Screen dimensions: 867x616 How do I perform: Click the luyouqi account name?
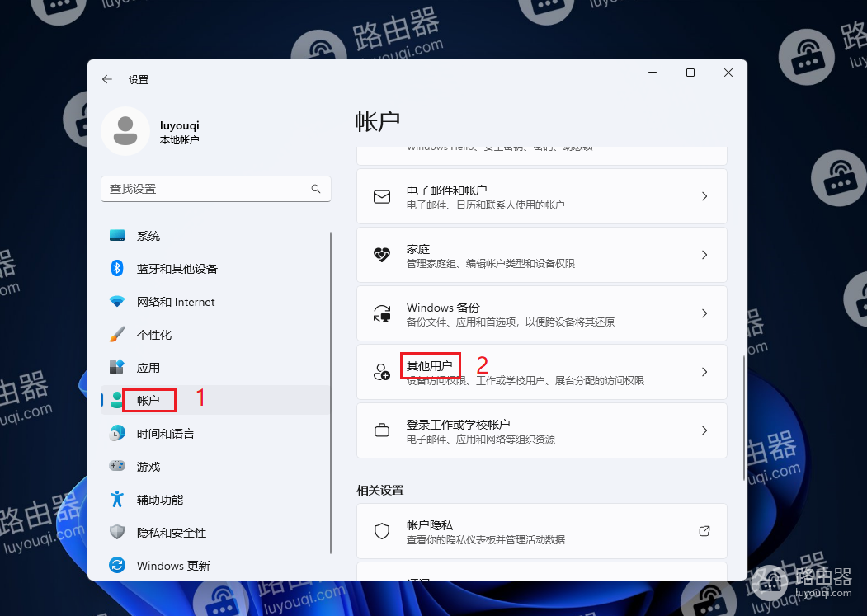(x=180, y=125)
